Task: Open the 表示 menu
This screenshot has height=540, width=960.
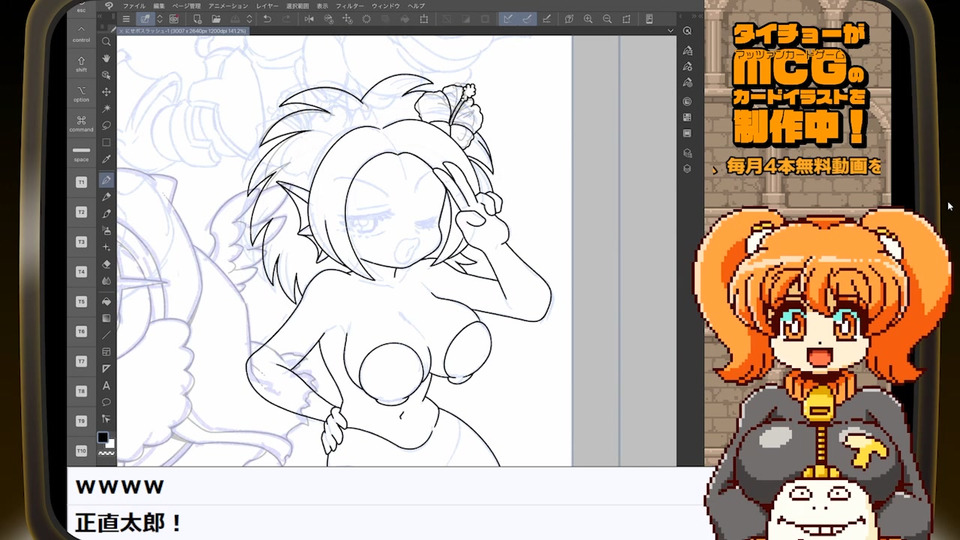Action: click(322, 6)
